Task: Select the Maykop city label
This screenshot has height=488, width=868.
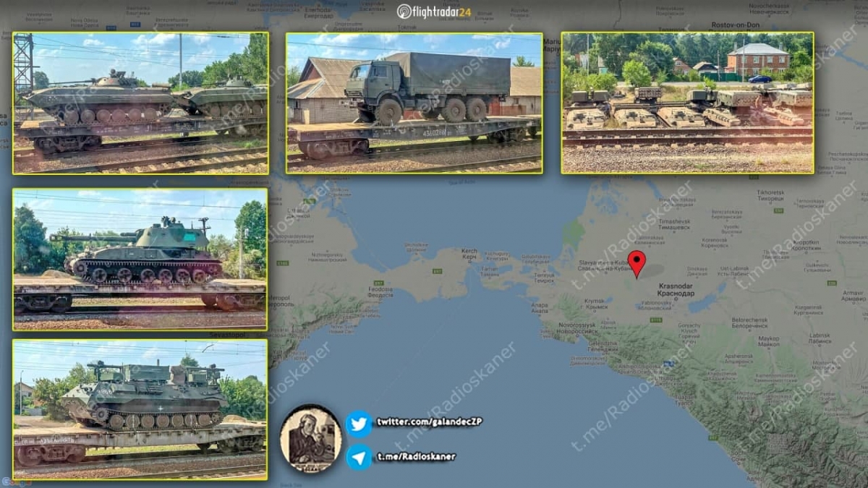Action: pyautogui.click(x=768, y=340)
